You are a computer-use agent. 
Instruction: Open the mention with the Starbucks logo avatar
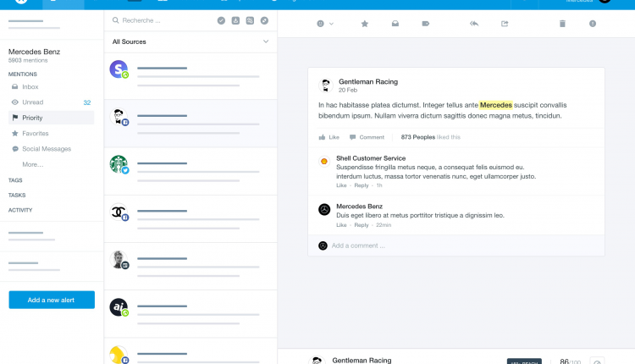point(190,171)
